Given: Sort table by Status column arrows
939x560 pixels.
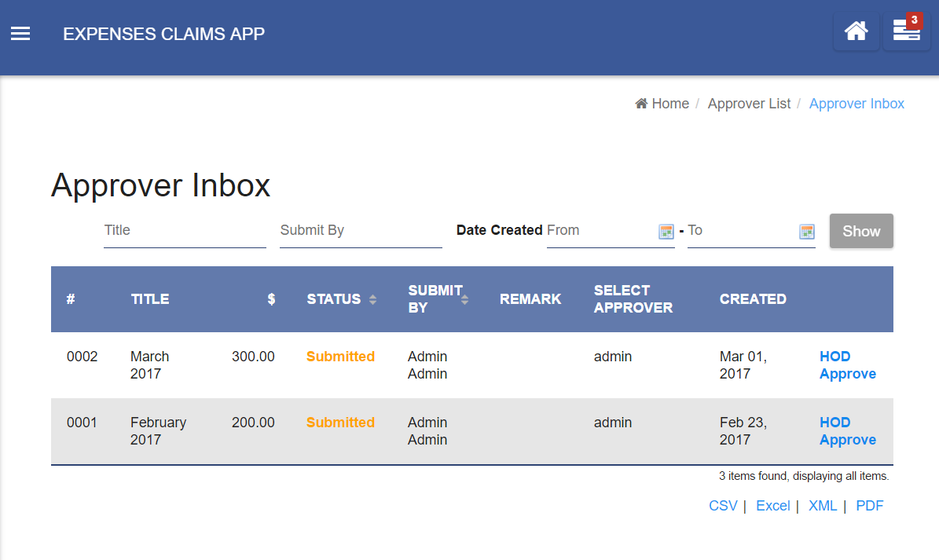Looking at the screenshot, I should point(373,299).
